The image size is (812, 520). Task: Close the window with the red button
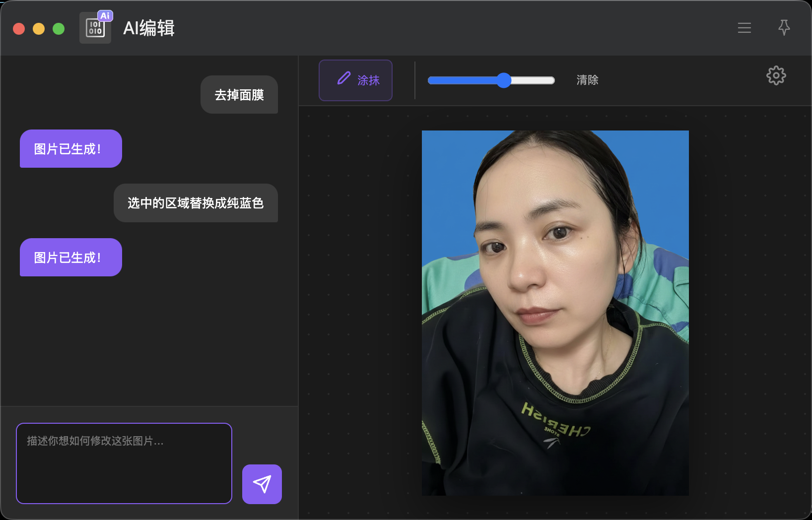(19, 29)
